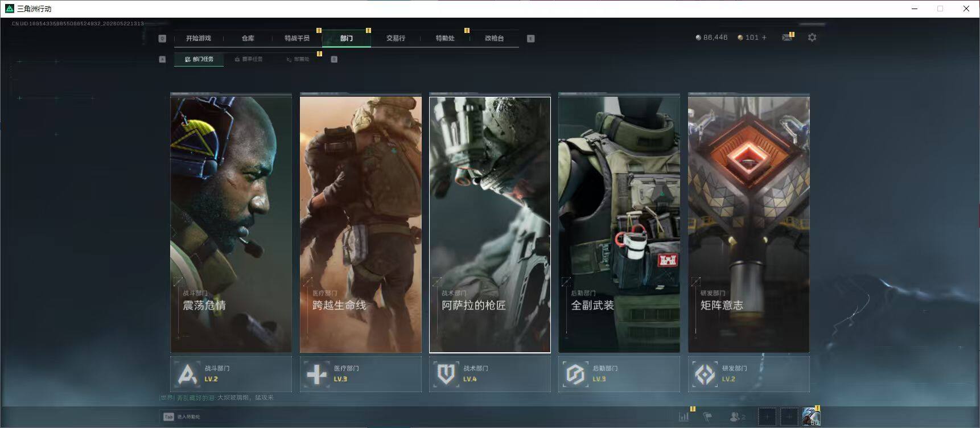This screenshot has height=428, width=980.
Task: Open the 震荡危情 combat department card
Action: pos(231,224)
